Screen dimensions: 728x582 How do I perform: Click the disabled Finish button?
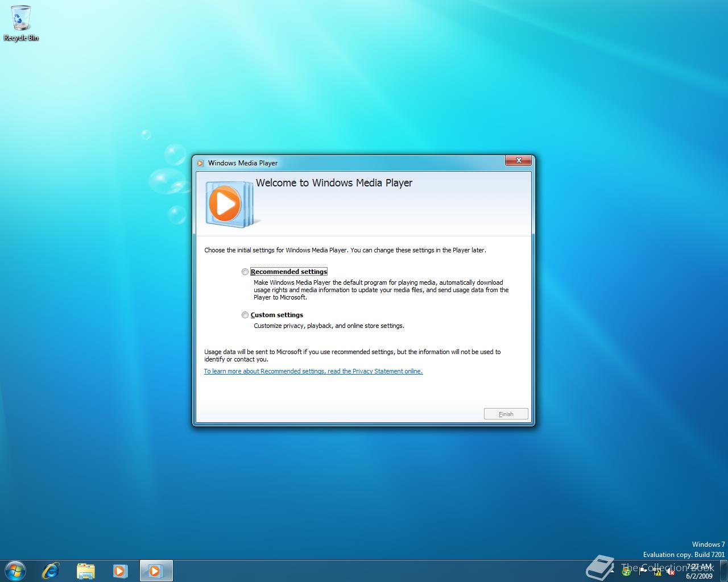(x=506, y=414)
